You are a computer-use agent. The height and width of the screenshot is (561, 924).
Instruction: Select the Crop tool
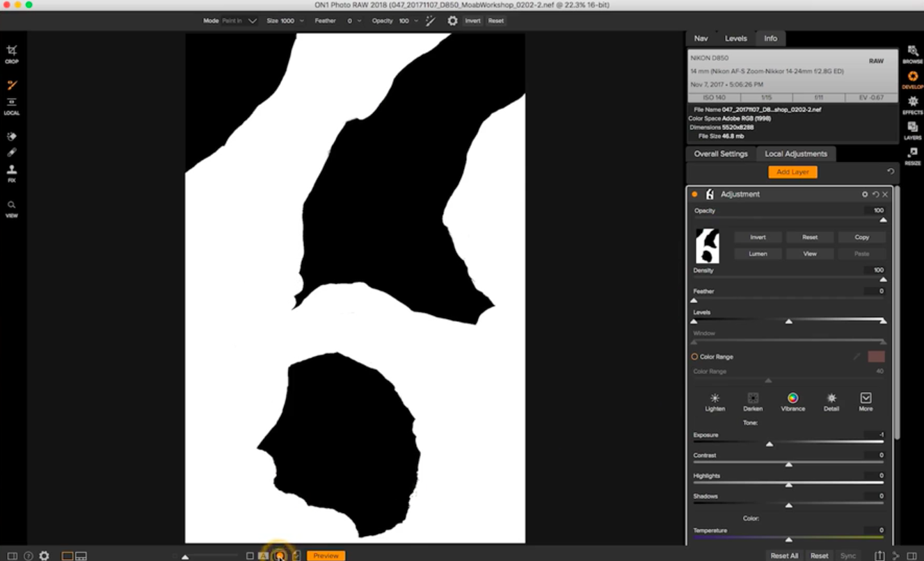pyautogui.click(x=12, y=53)
